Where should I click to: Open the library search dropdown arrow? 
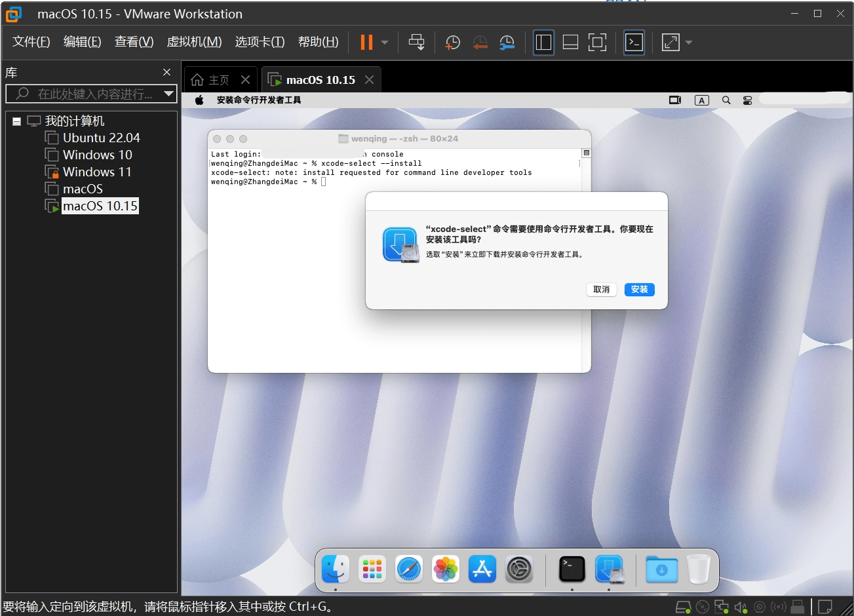point(169,94)
